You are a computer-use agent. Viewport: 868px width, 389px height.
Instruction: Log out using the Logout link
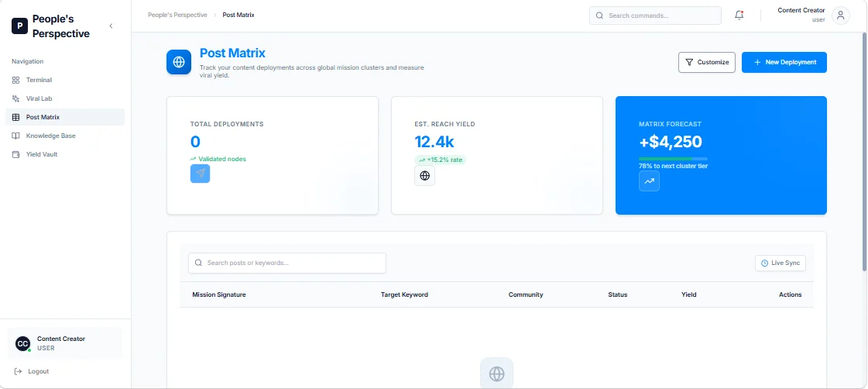pyautogui.click(x=32, y=371)
